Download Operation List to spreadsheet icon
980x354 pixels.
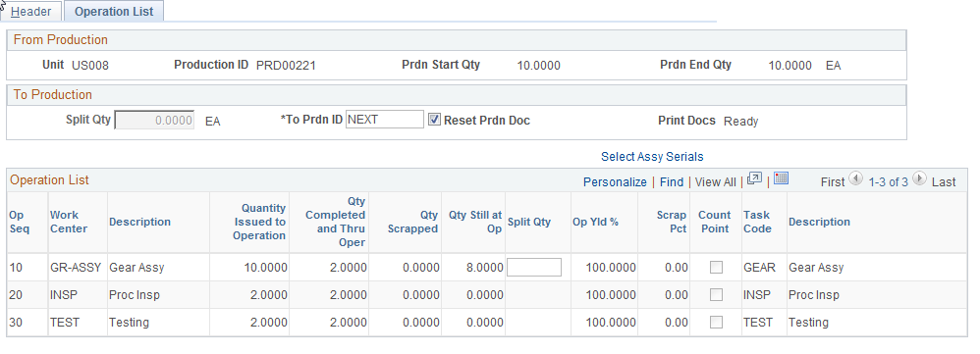click(781, 178)
